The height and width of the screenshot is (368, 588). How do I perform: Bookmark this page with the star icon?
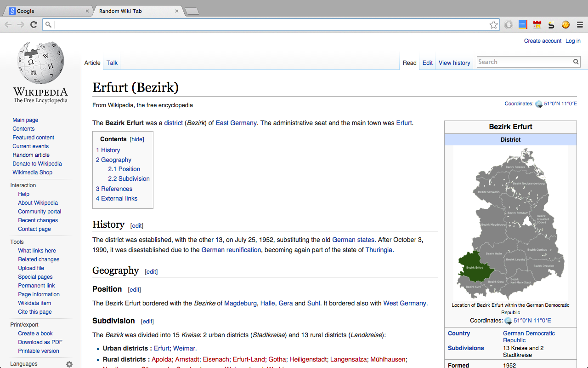493,25
